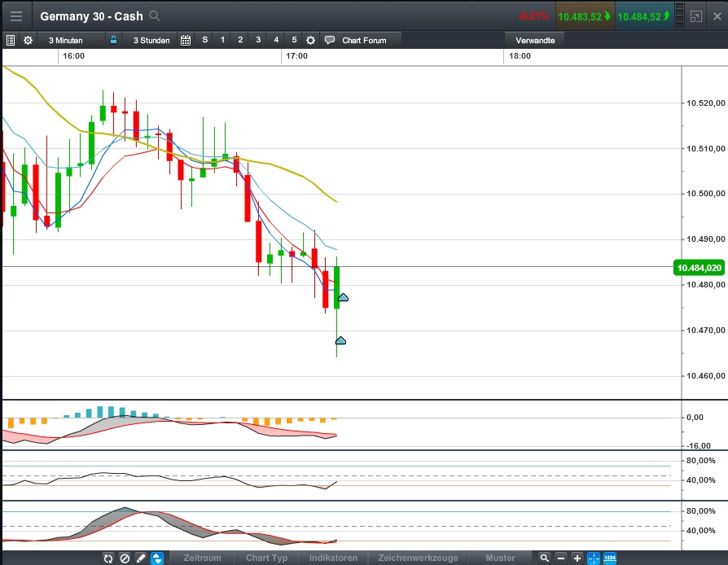This screenshot has height=565, width=728.
Task: Open the Zeichenwerkzeuge menu
Action: [x=417, y=558]
